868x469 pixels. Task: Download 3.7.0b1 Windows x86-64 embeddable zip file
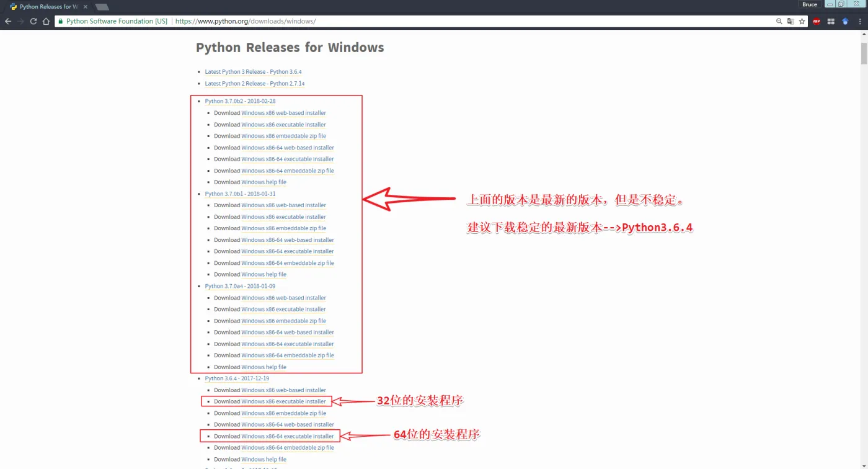[288, 263]
